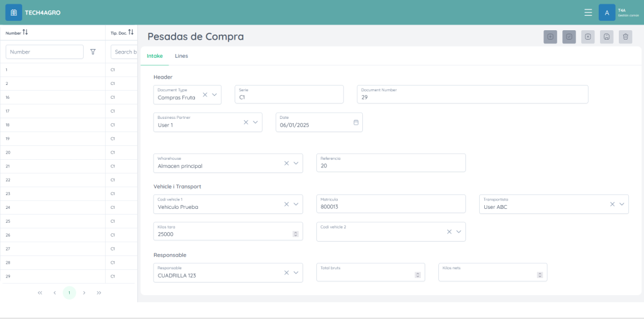
Task: Sort the list by Number column
Action: coord(25,33)
